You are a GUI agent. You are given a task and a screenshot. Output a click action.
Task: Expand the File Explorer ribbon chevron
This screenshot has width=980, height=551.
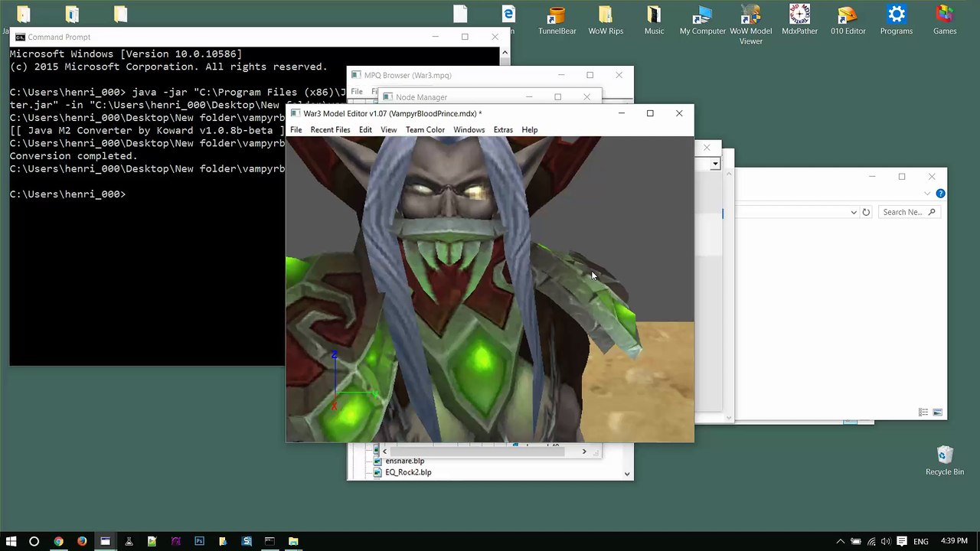[x=927, y=194]
